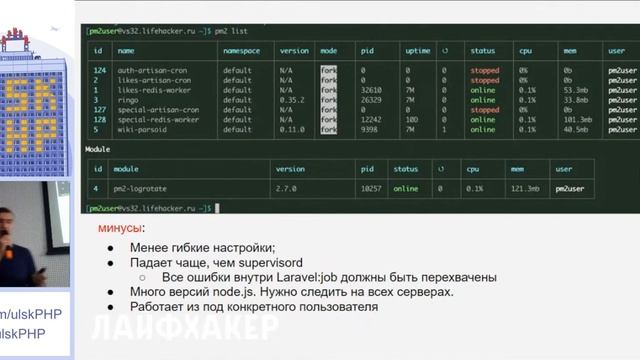This screenshot has height=360, width=640.
Task: Click bullet 'Менее гибкие настройки;'
Action: coord(202,248)
